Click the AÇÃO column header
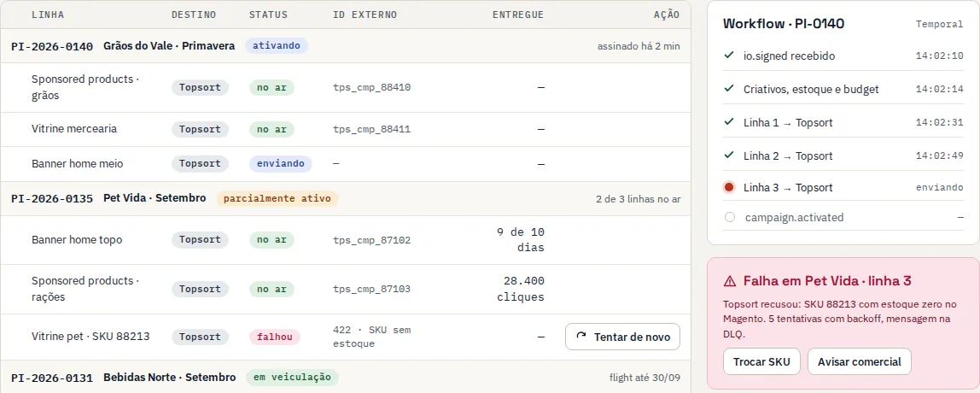The width and height of the screenshot is (980, 393). (x=666, y=15)
